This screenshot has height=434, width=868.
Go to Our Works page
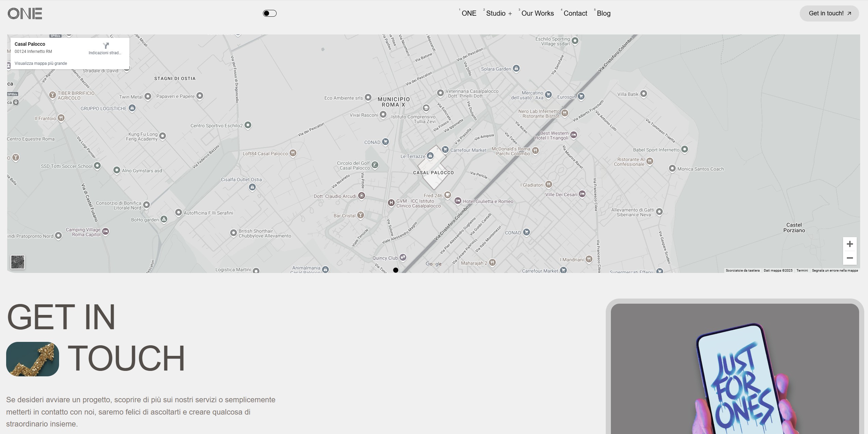537,13
